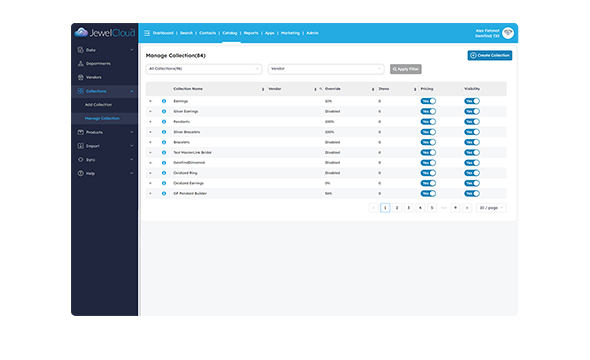Open Manage Collection sidebar link

[102, 118]
